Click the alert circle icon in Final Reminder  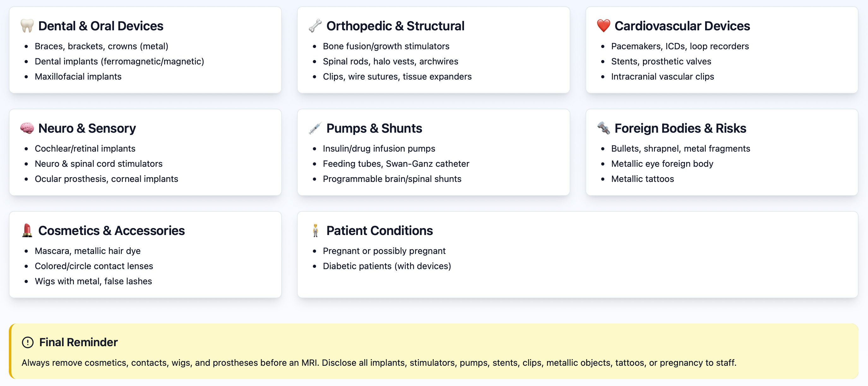click(28, 342)
